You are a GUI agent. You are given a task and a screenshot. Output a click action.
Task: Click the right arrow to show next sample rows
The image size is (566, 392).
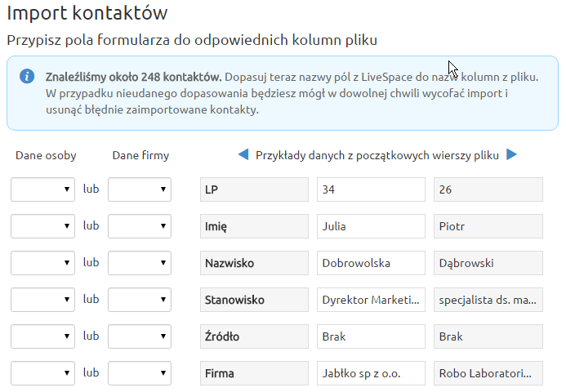(511, 155)
